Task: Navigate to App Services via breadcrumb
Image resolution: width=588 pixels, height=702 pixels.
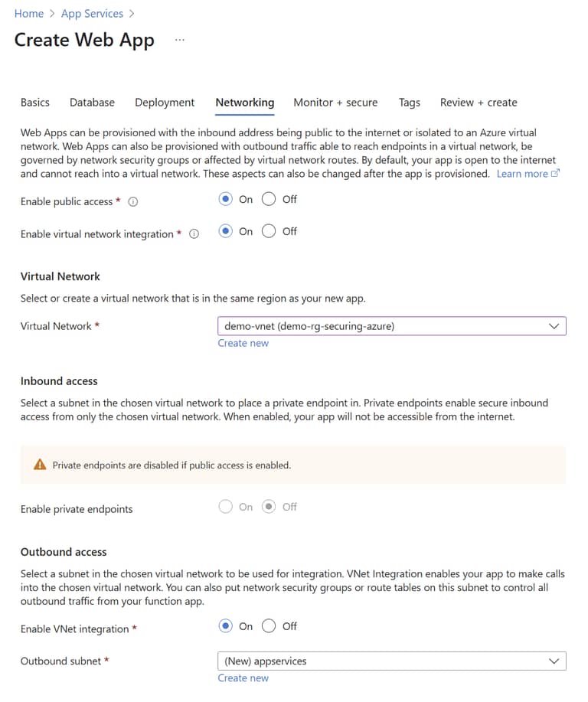Action: pos(92,13)
